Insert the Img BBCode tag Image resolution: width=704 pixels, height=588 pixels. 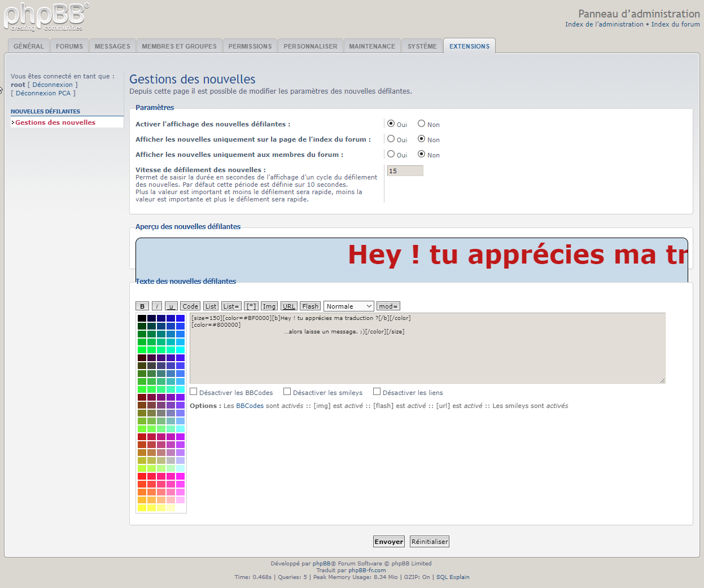coord(269,306)
